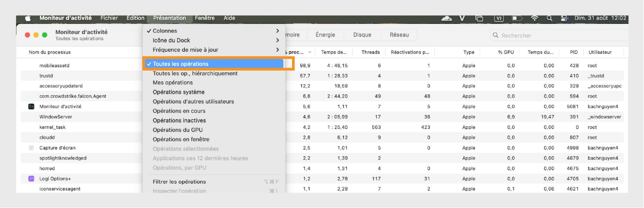Select Opérations en cours filter
Image resolution: width=644 pixels, height=208 pixels.
[x=214, y=111]
